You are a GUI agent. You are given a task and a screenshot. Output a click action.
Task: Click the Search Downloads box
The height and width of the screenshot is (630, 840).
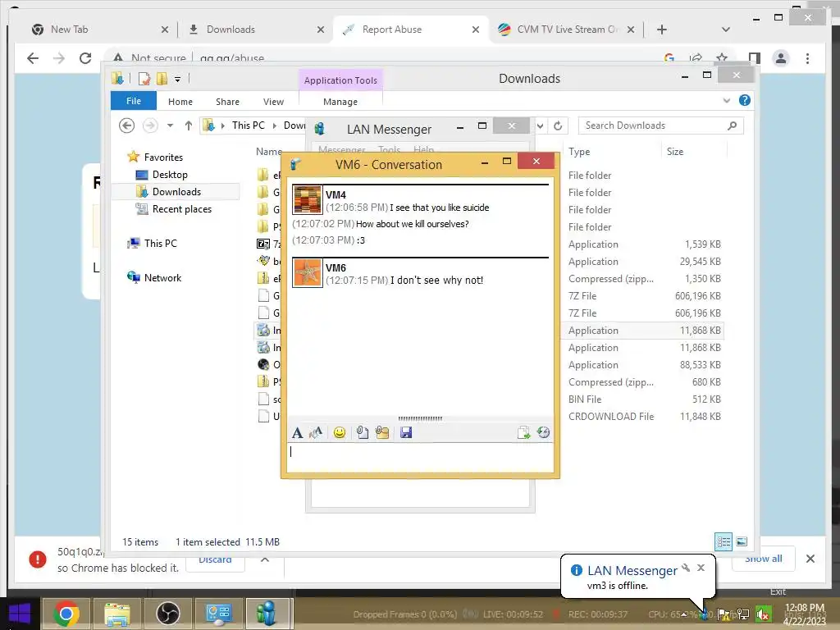(x=661, y=126)
